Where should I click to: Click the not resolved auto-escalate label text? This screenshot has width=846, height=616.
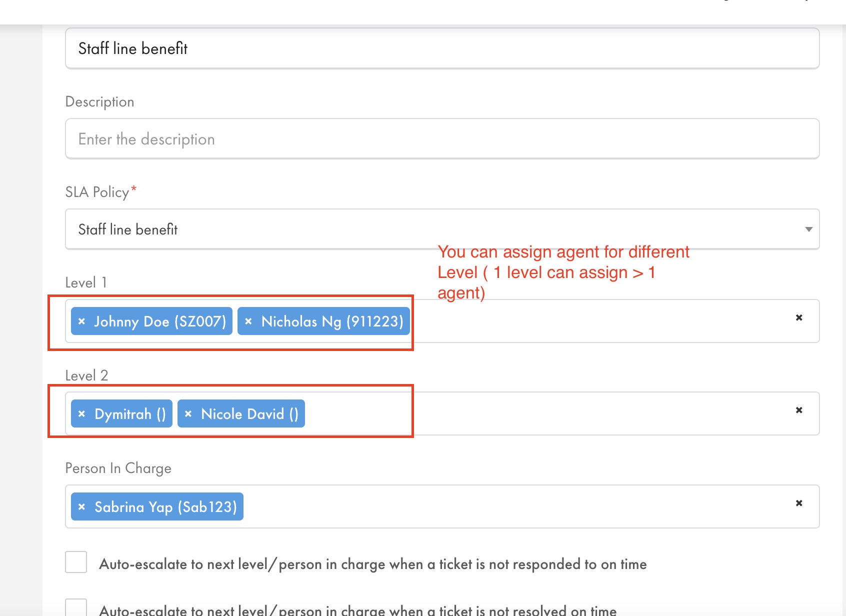(x=358, y=610)
